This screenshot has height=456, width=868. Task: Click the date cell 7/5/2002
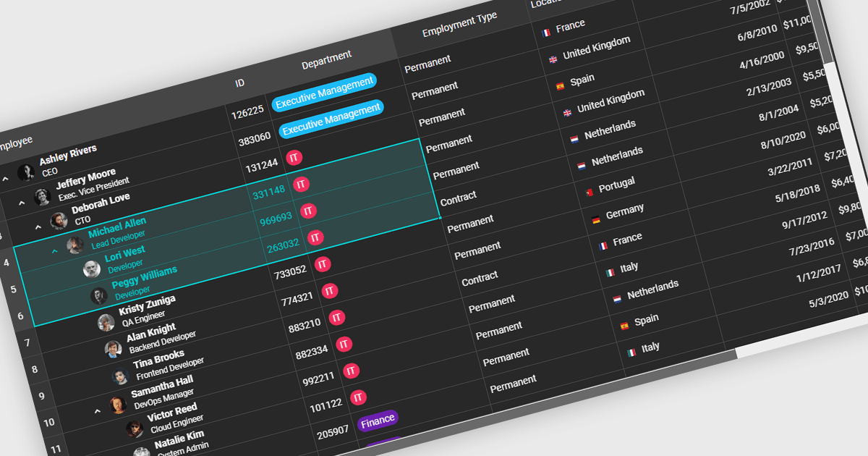point(750,8)
